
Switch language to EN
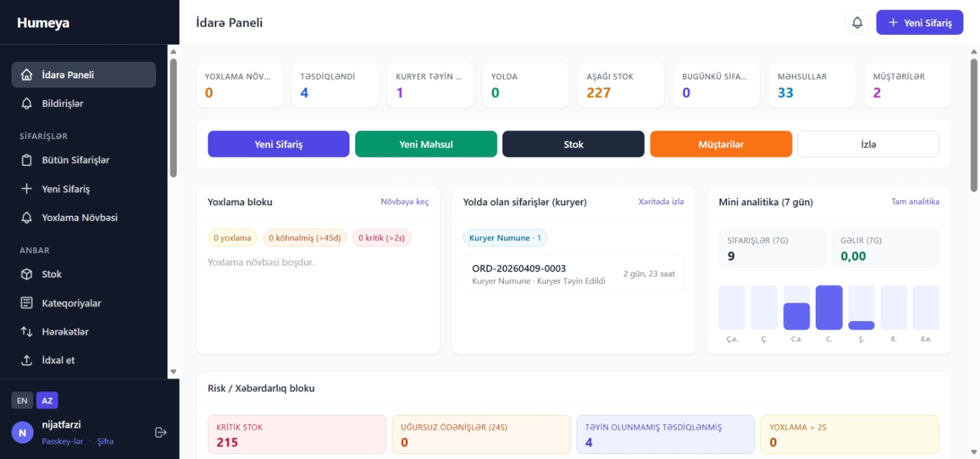pyautogui.click(x=22, y=401)
